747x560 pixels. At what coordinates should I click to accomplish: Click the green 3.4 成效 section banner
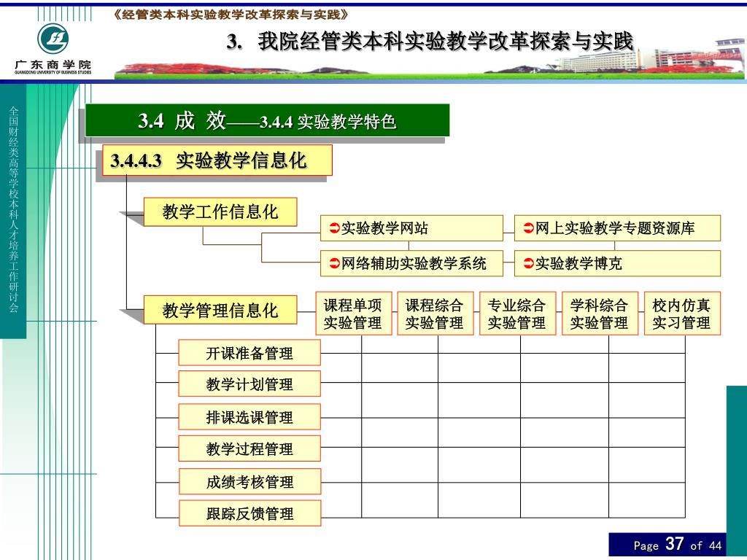(x=267, y=120)
